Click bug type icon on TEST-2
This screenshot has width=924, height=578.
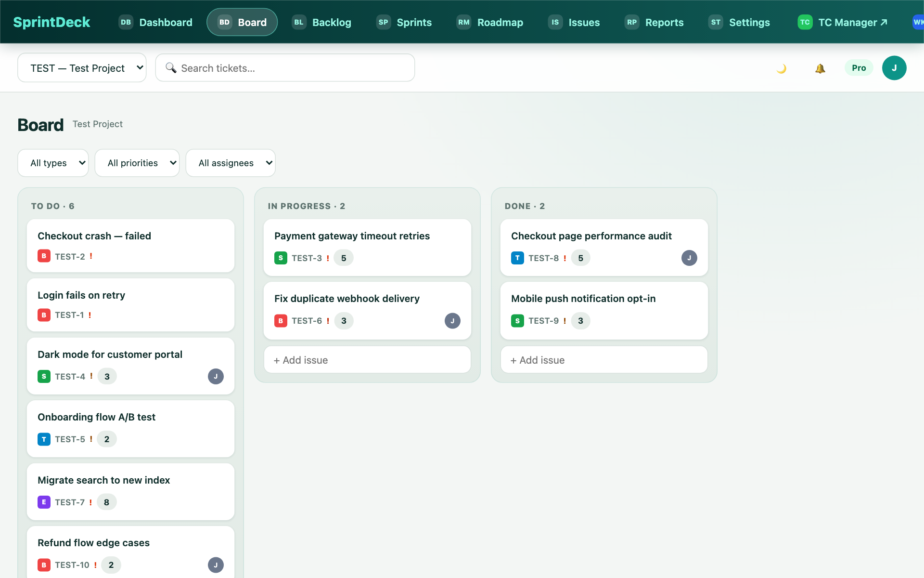coord(44,256)
